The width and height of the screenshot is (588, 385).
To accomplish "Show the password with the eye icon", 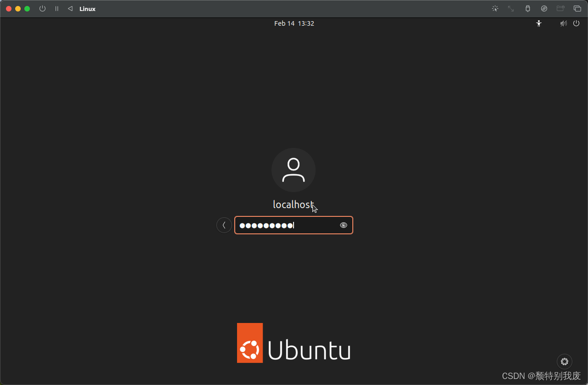I will pos(344,225).
